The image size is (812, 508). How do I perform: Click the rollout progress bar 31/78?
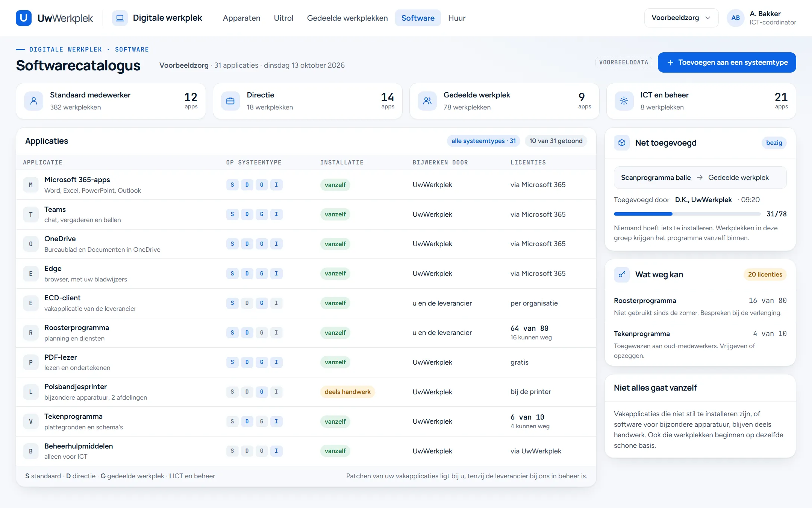(687, 214)
